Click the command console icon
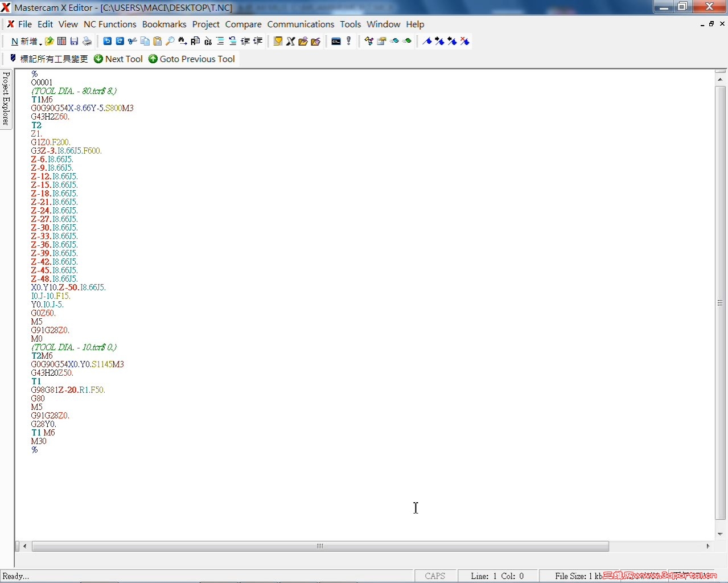Screen dimensions: 728x583 (x=336, y=41)
